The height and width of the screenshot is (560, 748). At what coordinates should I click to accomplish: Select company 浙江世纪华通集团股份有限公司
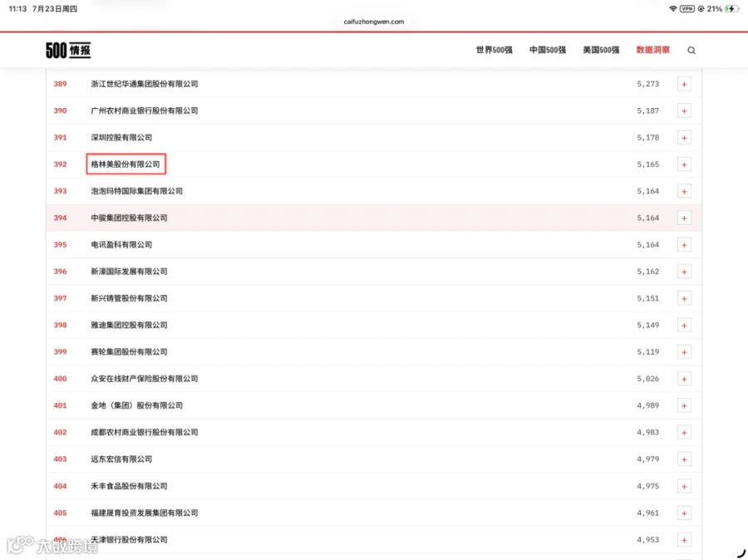[145, 83]
